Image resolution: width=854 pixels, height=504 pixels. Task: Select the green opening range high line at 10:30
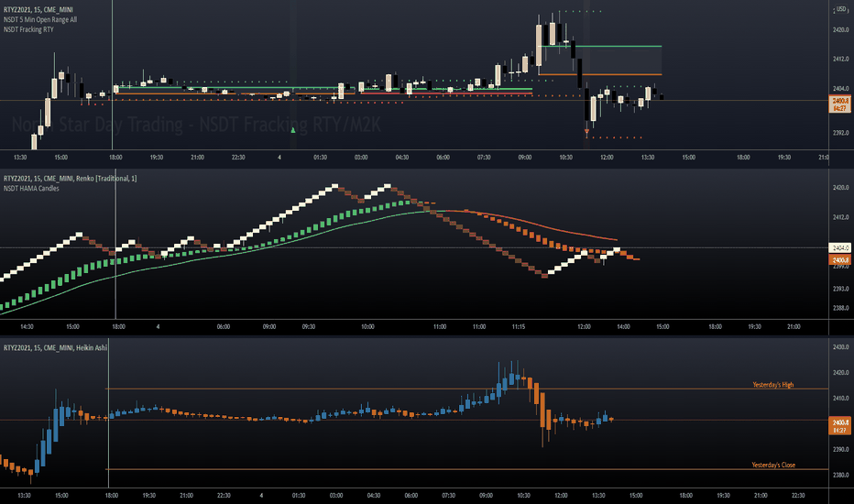tap(602, 47)
